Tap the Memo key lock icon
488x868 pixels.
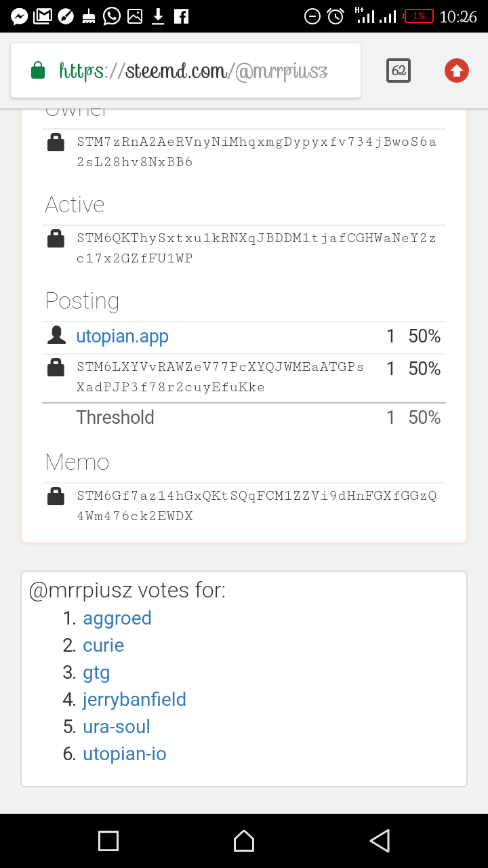coord(56,496)
